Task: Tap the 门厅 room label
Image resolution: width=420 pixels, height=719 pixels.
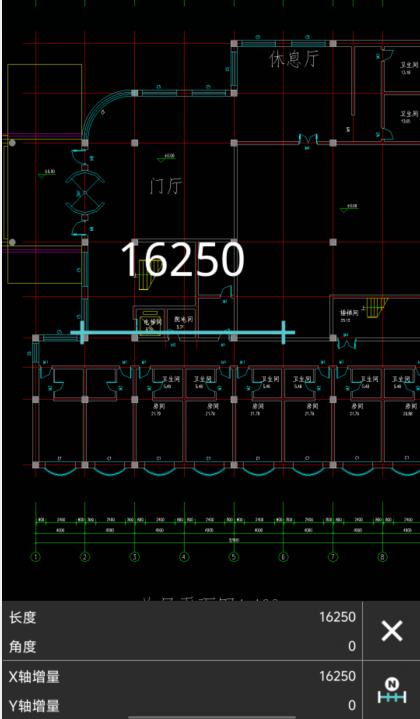Action: coord(166,186)
